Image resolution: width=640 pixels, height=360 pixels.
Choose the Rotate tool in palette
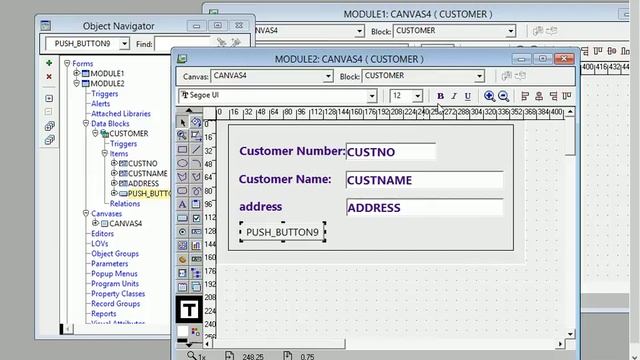tap(196, 122)
